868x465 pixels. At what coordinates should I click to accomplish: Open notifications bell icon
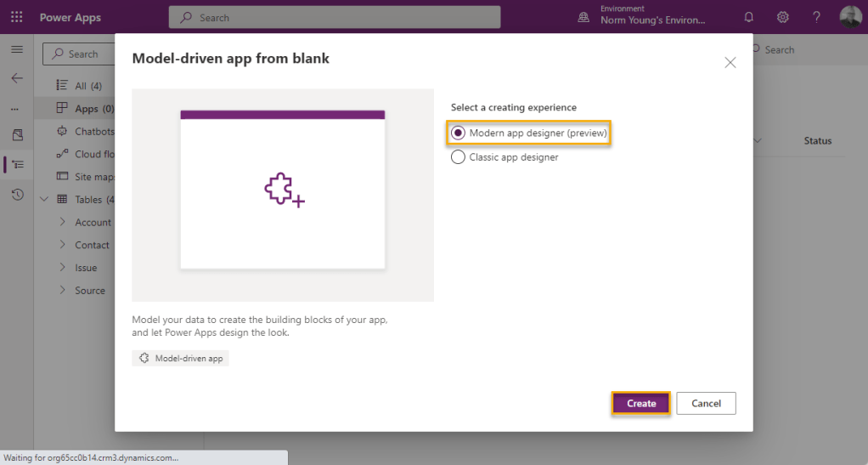pos(748,17)
